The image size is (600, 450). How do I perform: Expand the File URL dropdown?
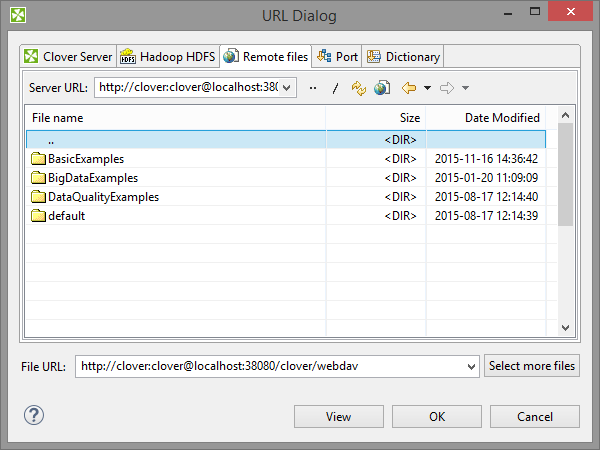tap(471, 367)
